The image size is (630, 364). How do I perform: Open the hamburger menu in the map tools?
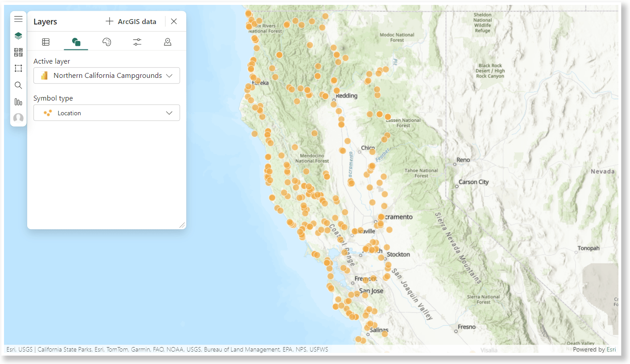18,19
